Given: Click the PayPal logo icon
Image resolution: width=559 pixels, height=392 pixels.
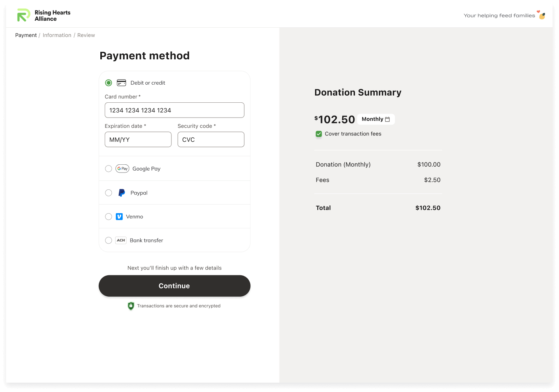Looking at the screenshot, I should (x=122, y=193).
